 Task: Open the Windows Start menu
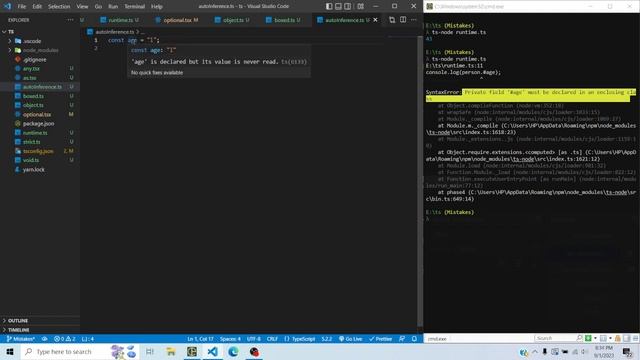(x=10, y=352)
